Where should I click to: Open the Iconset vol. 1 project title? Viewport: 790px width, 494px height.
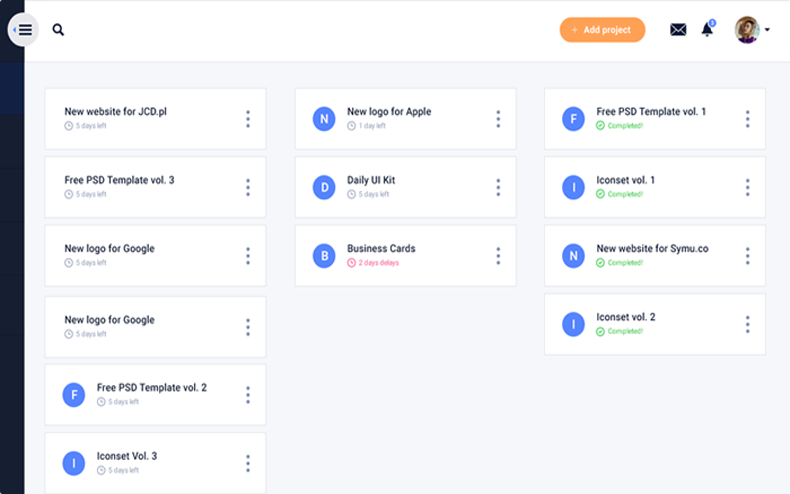[626, 180]
